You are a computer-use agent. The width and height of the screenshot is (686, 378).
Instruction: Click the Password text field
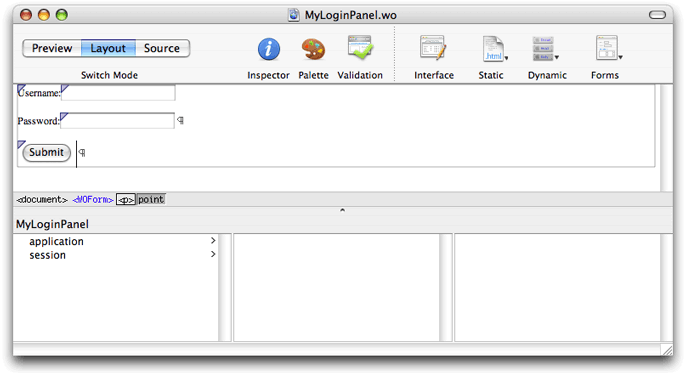tap(117, 121)
